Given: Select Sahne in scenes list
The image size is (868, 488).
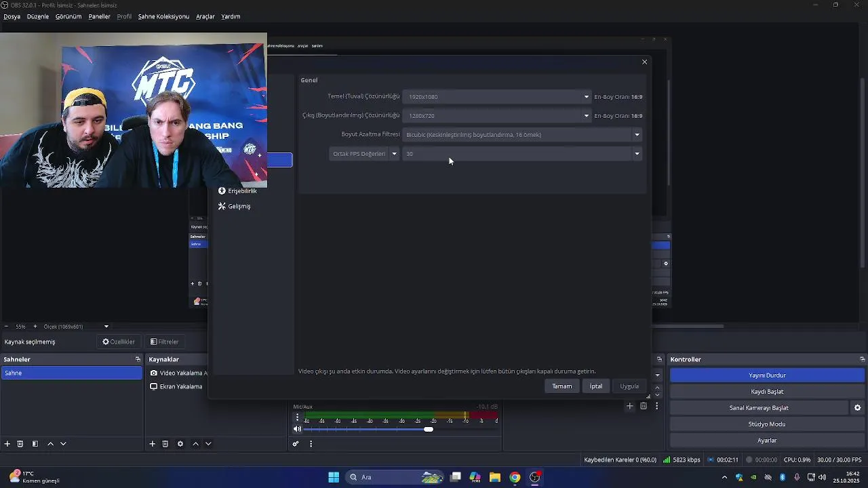Looking at the screenshot, I should (x=72, y=373).
